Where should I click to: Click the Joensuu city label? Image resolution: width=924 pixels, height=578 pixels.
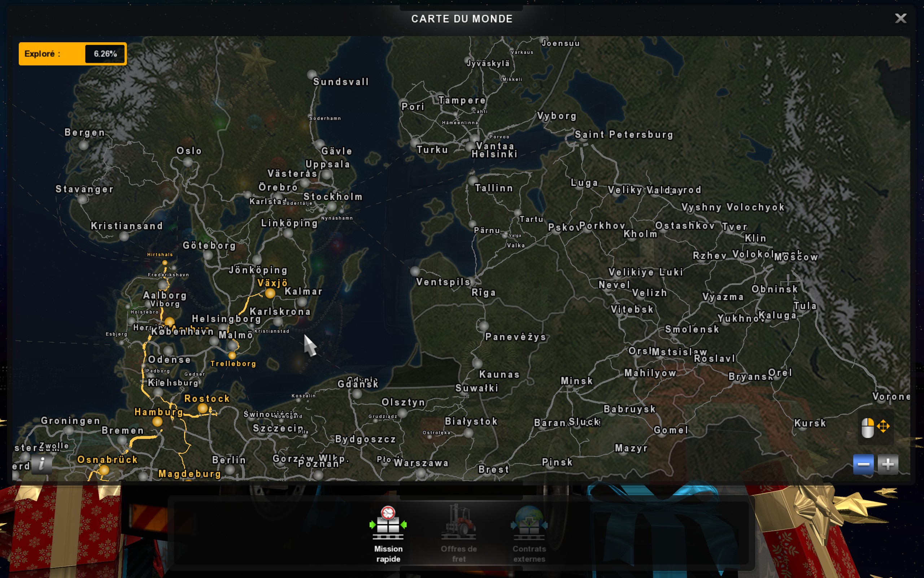(561, 43)
